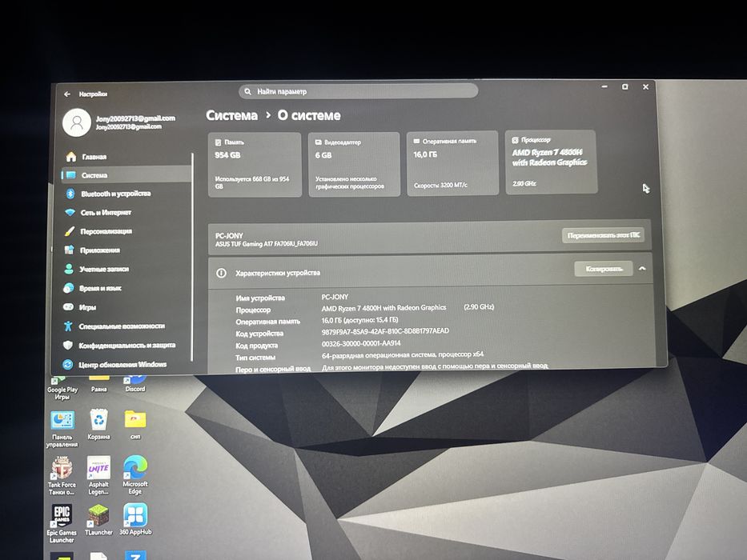
Task: Click the magnifier icon in search box
Action: pos(247,91)
